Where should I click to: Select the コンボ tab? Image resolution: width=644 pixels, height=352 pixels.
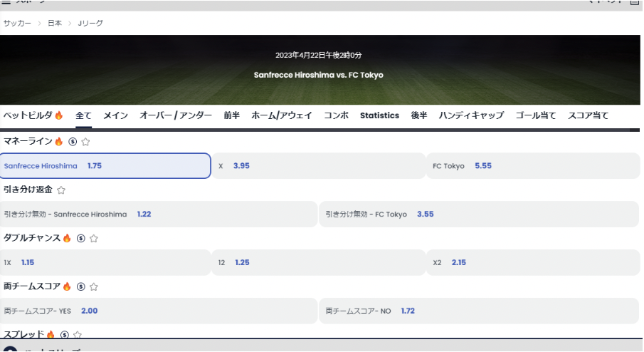pos(336,115)
